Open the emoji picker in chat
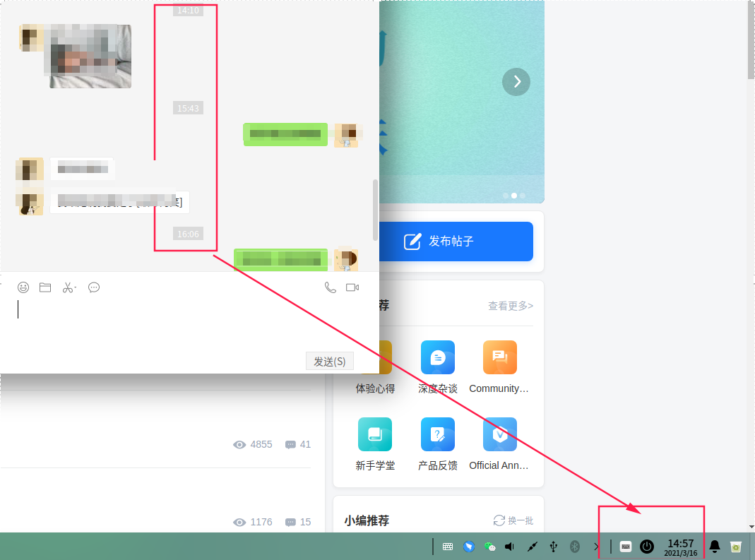Image resolution: width=755 pixels, height=560 pixels. (23, 287)
